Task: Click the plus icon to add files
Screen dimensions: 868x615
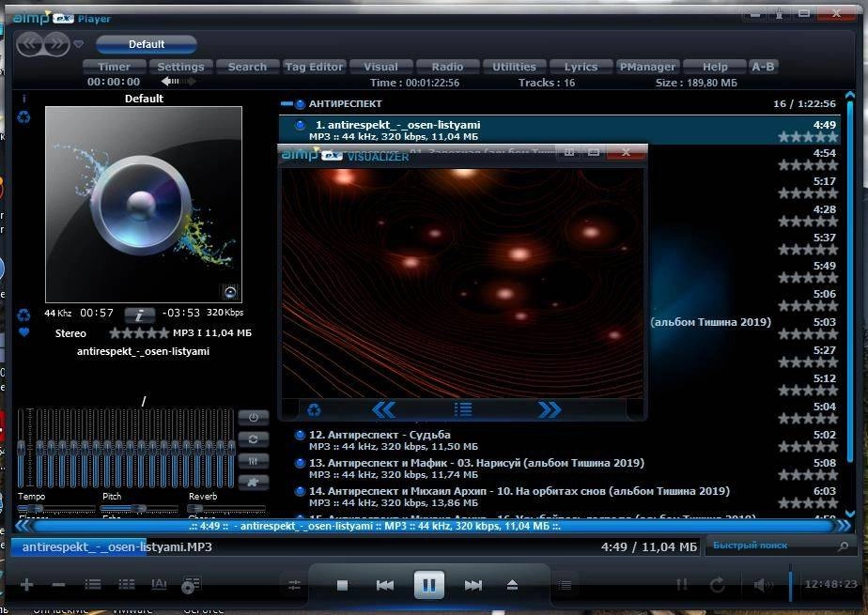Action: click(26, 585)
